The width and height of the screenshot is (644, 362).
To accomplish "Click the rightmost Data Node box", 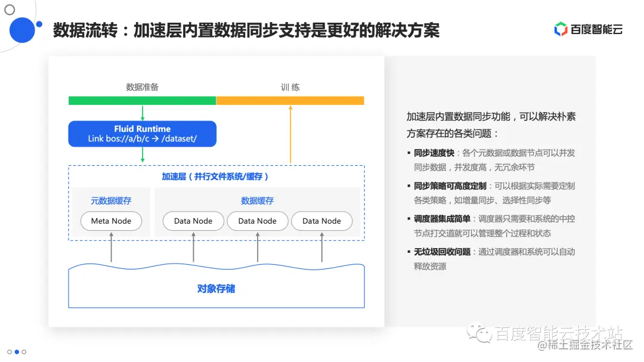I will coord(322,221).
